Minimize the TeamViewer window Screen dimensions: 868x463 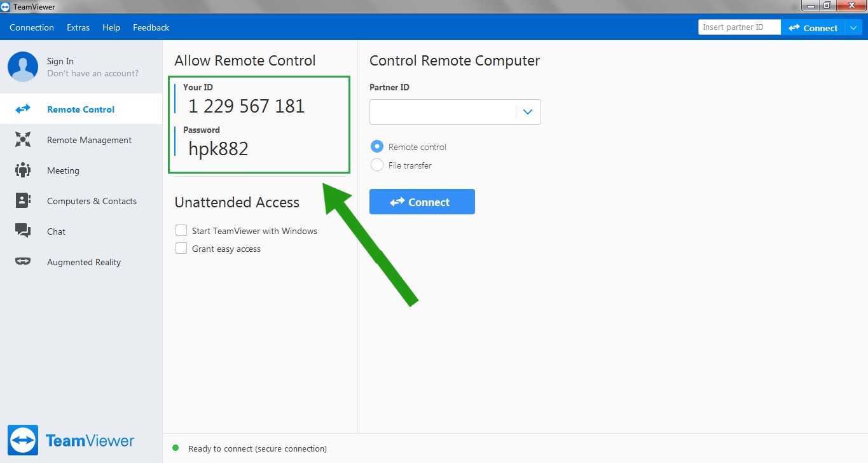point(810,6)
